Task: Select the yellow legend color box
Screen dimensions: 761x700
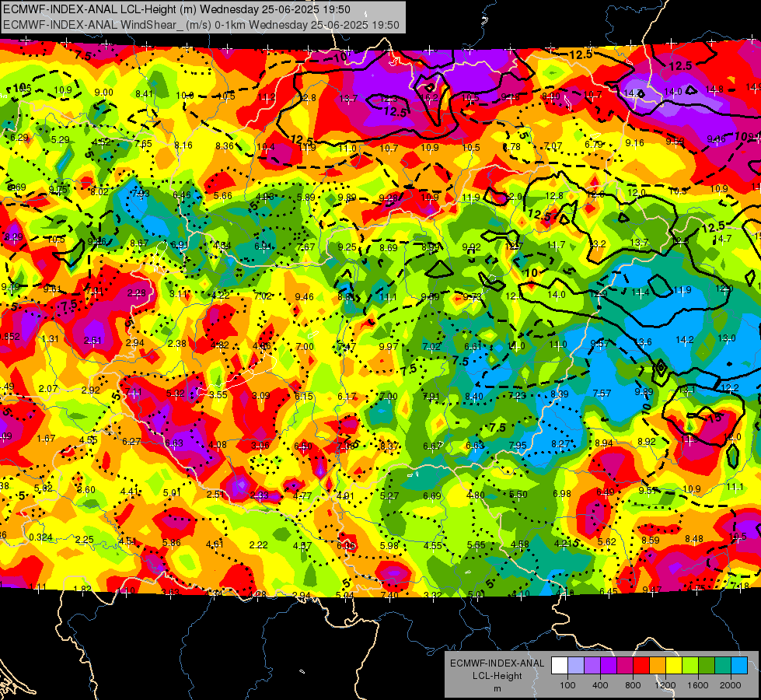Action: click(674, 666)
